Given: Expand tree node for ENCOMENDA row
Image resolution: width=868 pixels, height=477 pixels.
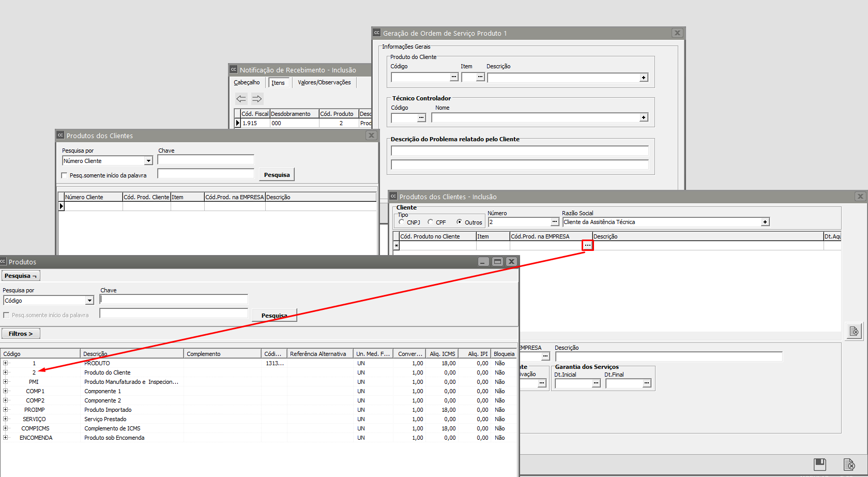Looking at the screenshot, I should [6, 438].
